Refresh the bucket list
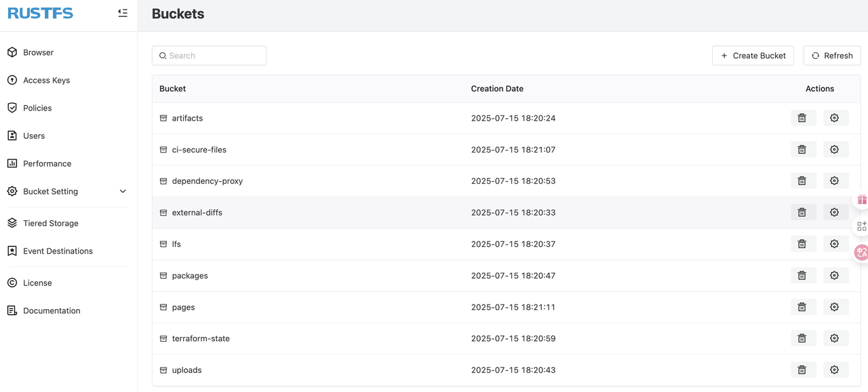The width and height of the screenshot is (868, 392). pos(832,56)
